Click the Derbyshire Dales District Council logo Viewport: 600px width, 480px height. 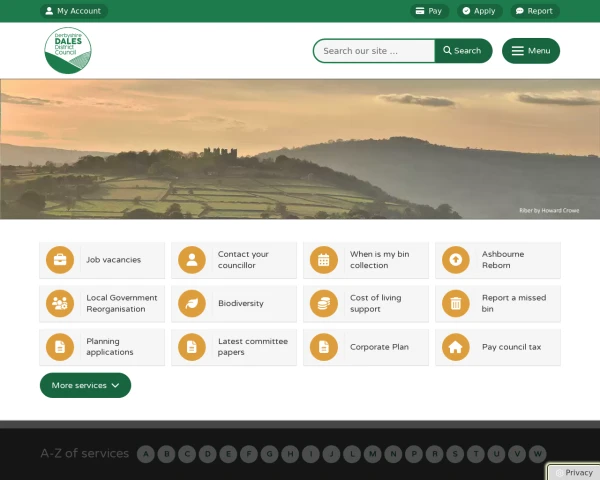pos(68,50)
